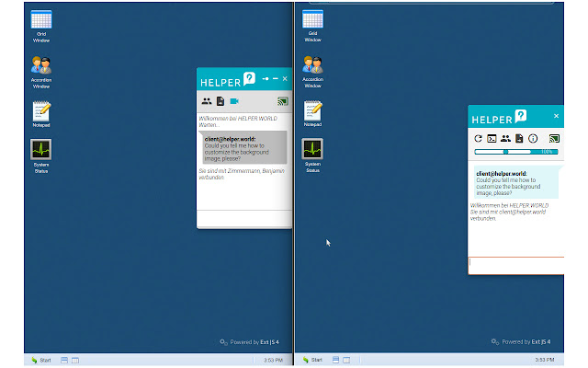Click client message bubble in right Helper chat
Viewport: 588px width, 368px height.
coord(516,182)
